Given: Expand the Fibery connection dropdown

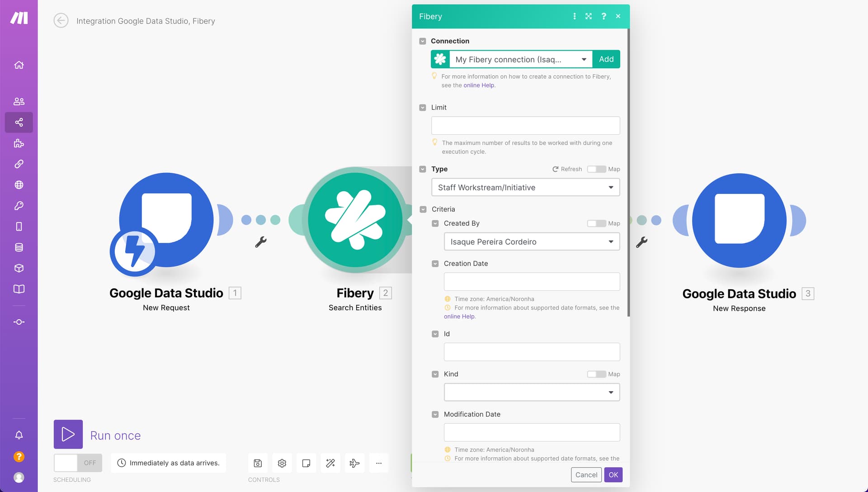Looking at the screenshot, I should [520, 59].
